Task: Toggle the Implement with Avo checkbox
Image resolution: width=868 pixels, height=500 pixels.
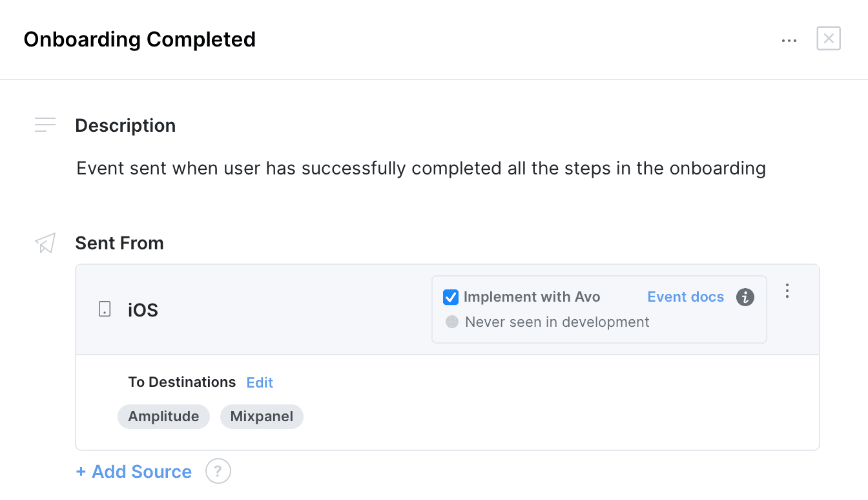Action: click(451, 297)
